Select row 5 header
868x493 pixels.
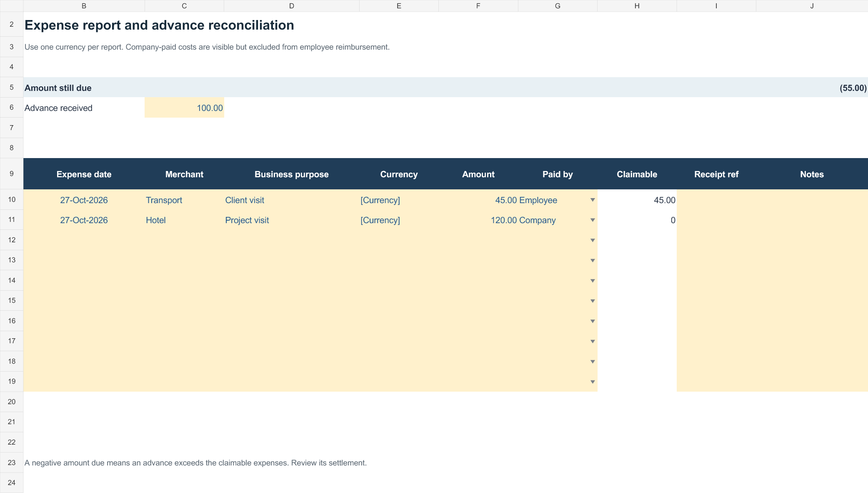(12, 88)
